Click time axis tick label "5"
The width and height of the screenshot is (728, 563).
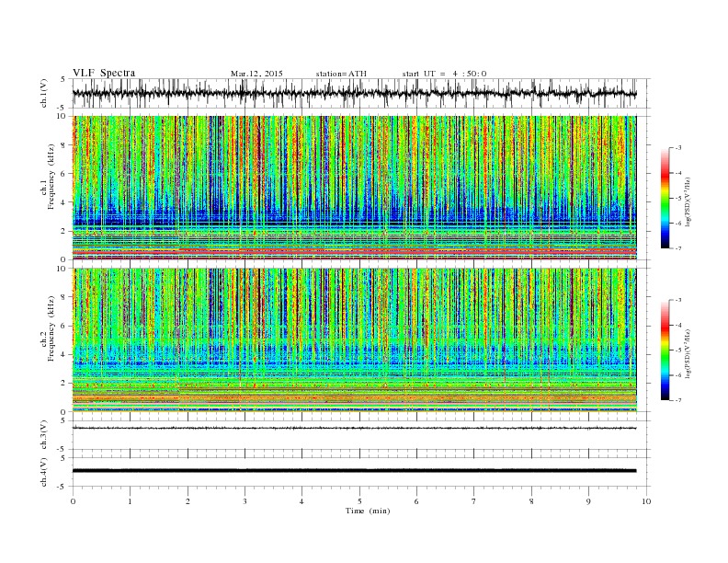359,501
